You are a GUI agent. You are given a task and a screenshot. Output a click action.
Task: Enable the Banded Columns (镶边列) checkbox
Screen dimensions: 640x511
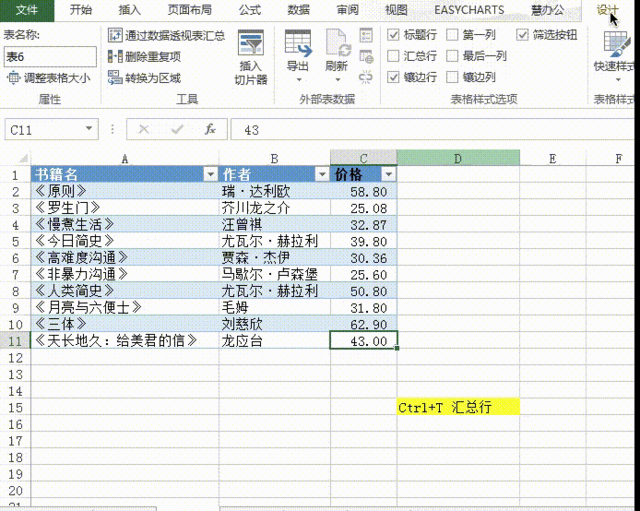pos(452,77)
